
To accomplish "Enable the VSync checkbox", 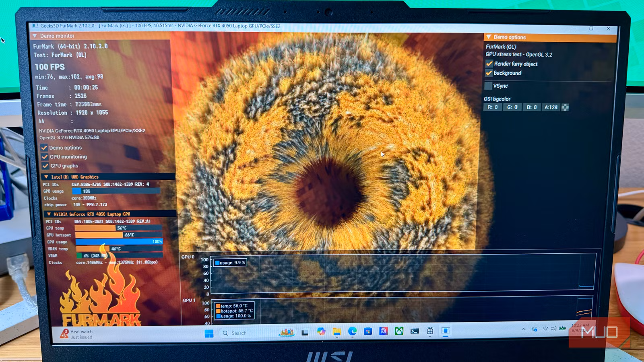I will point(488,86).
